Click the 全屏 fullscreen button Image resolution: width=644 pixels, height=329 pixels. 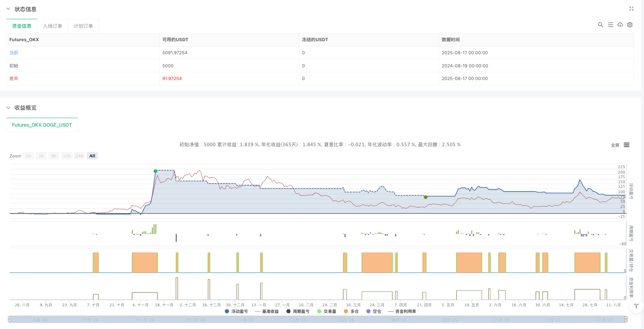pyautogui.click(x=615, y=145)
